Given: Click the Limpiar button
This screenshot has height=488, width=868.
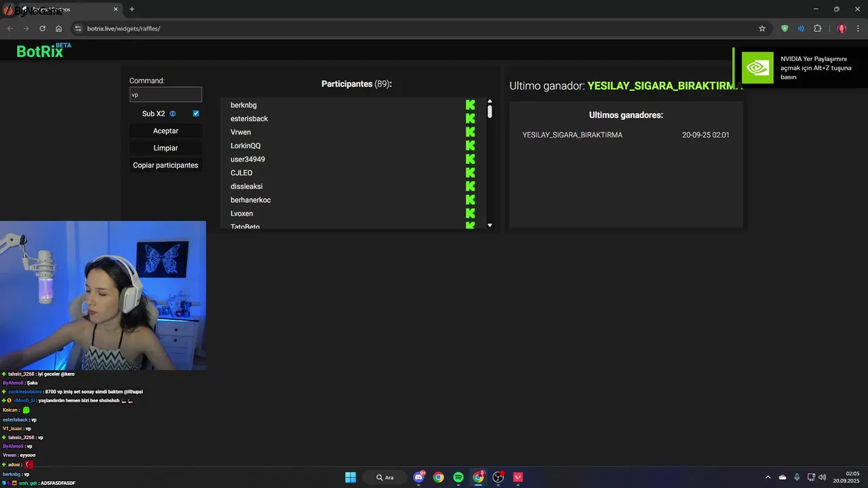Looking at the screenshot, I should pyautogui.click(x=165, y=148).
